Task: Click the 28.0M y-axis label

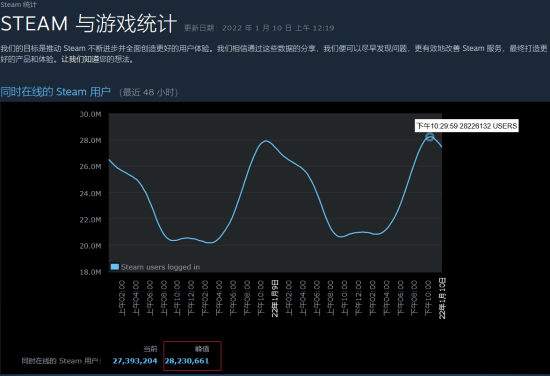Action: [x=90, y=140]
